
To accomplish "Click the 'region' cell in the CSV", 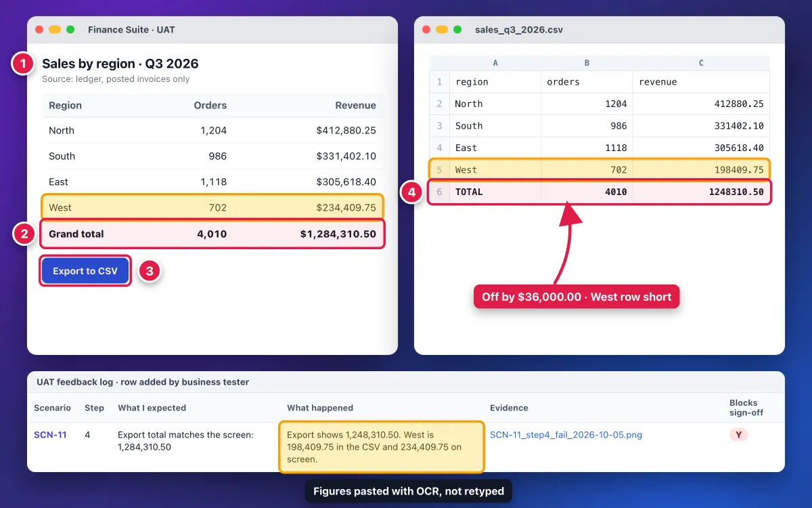I will coord(495,82).
